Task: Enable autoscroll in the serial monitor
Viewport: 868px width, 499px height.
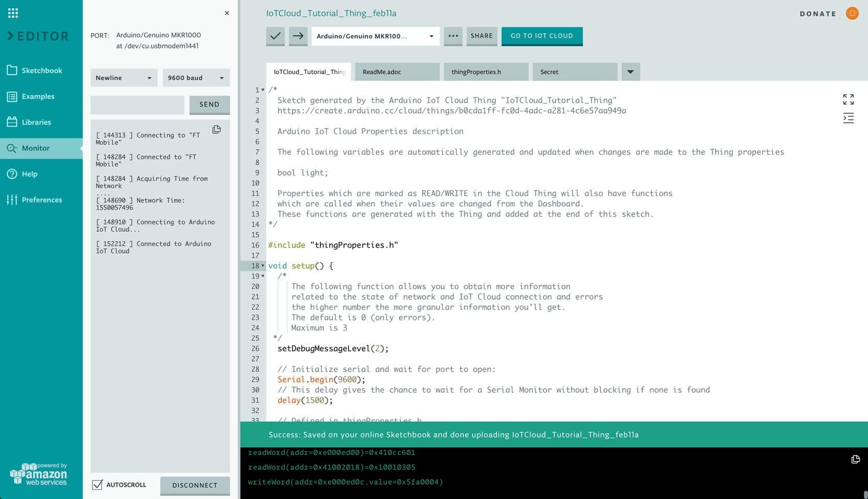Action: pyautogui.click(x=97, y=485)
